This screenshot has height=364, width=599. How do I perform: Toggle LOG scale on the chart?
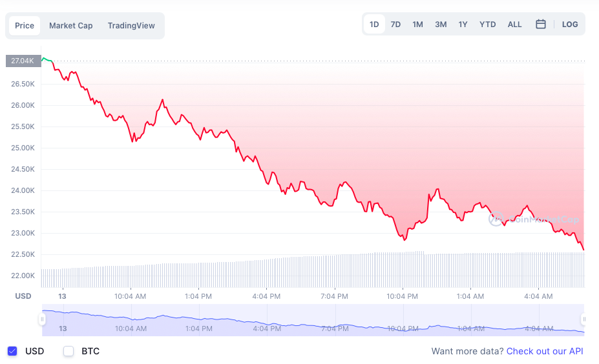coord(569,25)
